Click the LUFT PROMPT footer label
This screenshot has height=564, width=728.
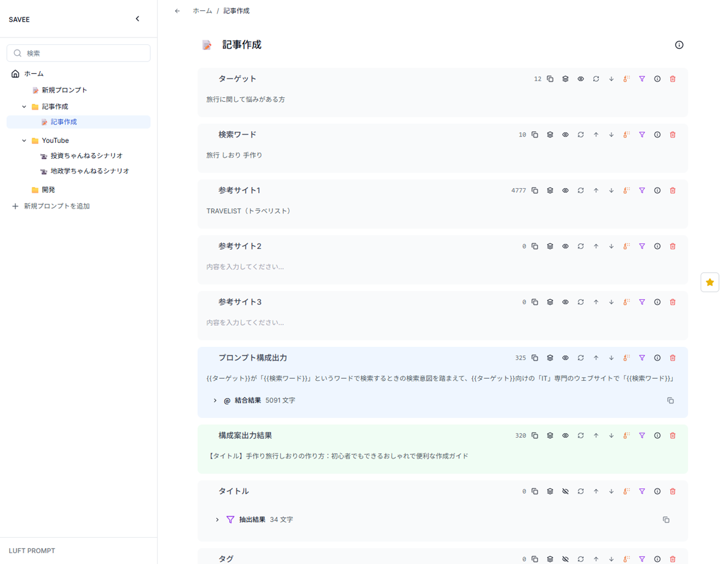[32, 551]
